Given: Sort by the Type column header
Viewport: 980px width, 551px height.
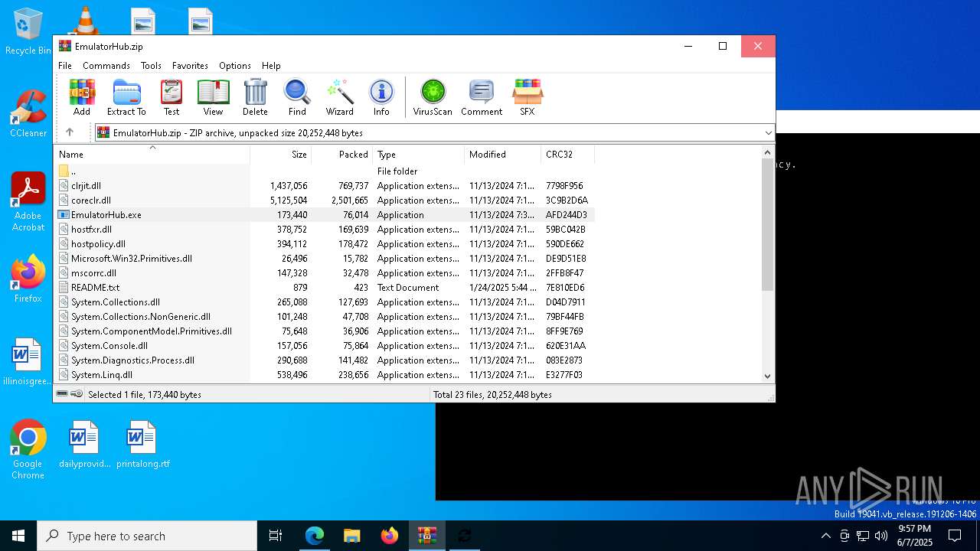Looking at the screenshot, I should [419, 155].
